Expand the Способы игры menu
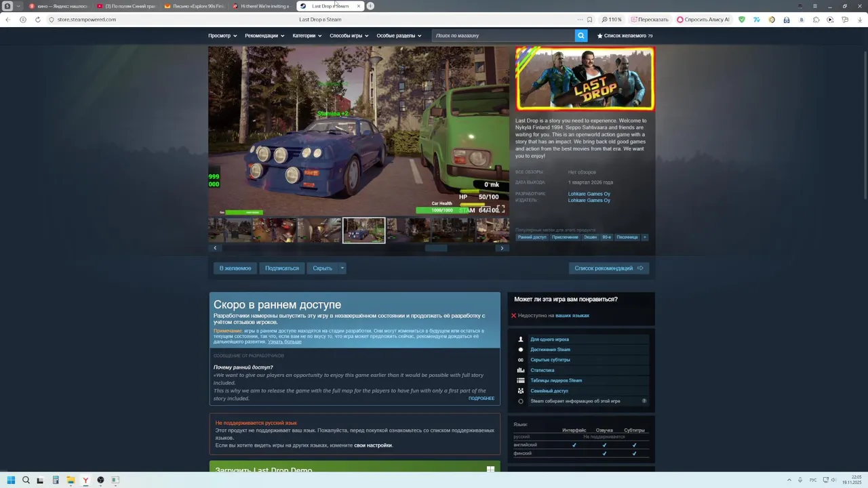 pos(349,35)
